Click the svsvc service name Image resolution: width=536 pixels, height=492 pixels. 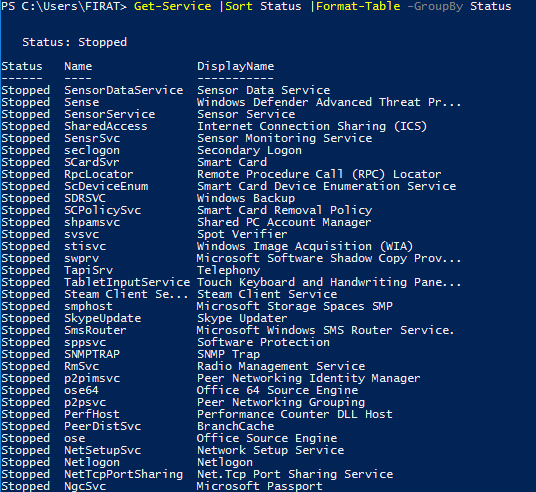(x=82, y=235)
